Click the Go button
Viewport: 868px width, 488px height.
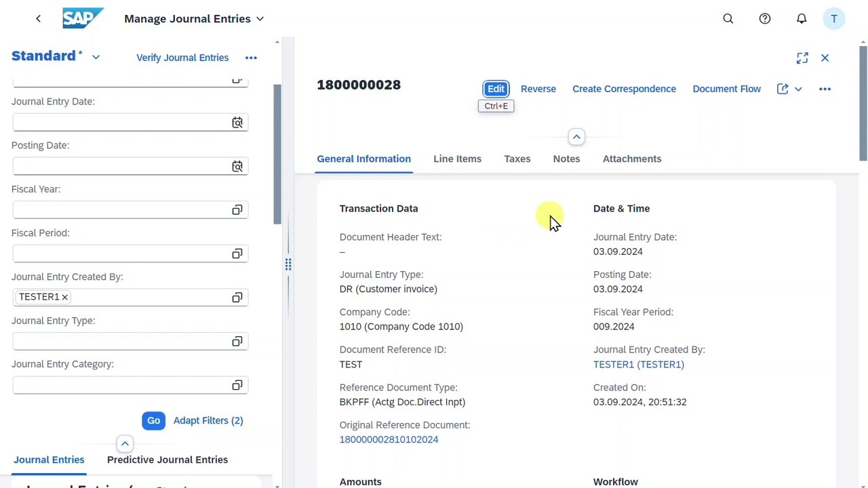(x=154, y=421)
